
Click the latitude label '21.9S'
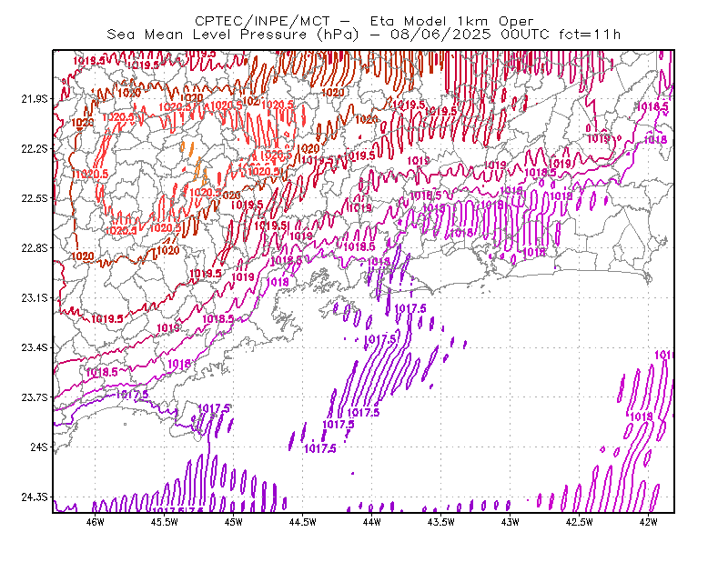(35, 99)
